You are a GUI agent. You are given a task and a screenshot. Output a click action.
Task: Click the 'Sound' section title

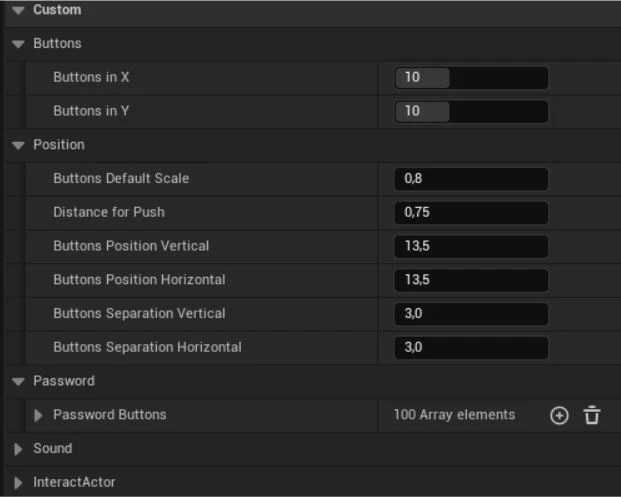[53, 448]
